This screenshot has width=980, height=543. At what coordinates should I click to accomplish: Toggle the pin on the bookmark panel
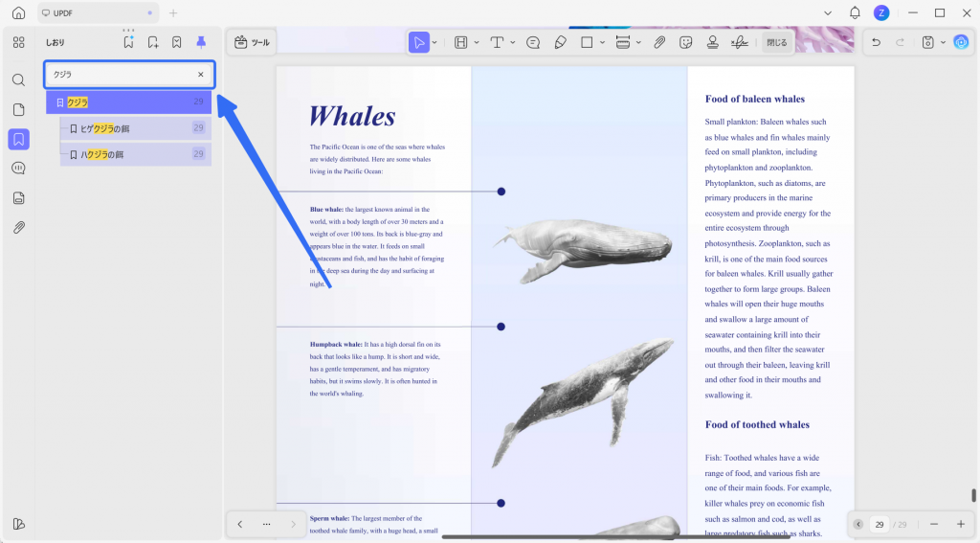click(x=201, y=42)
